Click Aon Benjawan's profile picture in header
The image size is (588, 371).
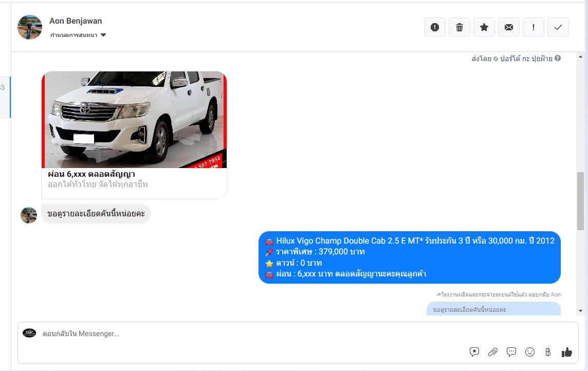(30, 27)
